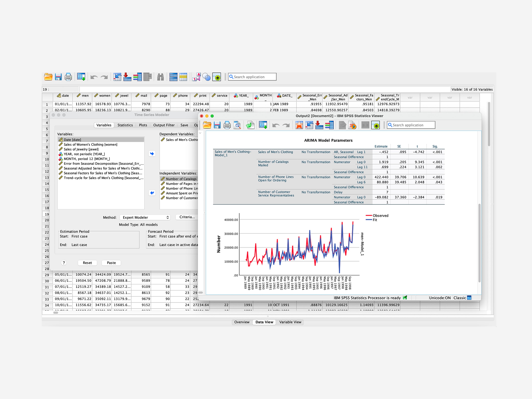Screen dimensions: 532x399
Task: Select Number of Catalogs in Independent Variables
Action: [179, 179]
